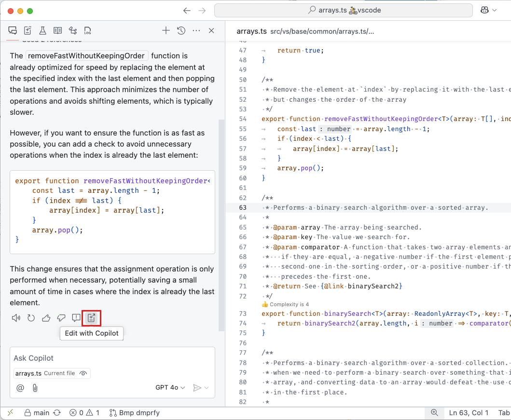Viewport: 511px width, 420px height.
Task: Open the more actions ellipsis menu
Action: click(x=196, y=30)
